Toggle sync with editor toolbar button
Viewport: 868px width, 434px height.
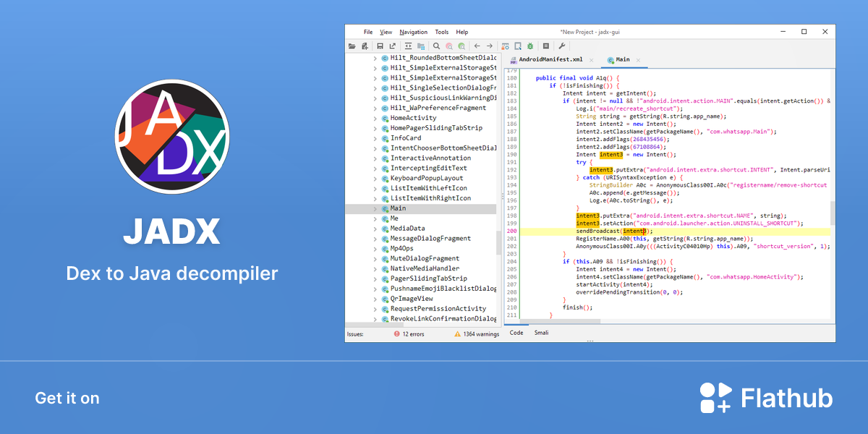point(408,46)
